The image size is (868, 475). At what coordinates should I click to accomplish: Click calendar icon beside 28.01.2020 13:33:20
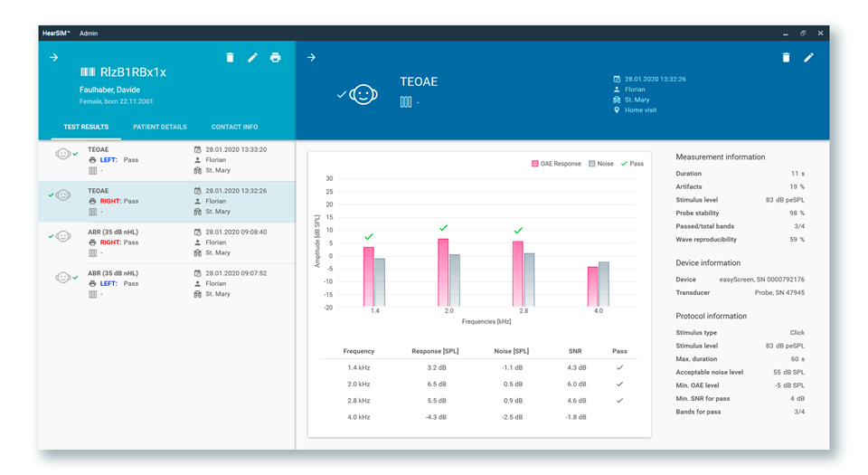[x=198, y=149]
